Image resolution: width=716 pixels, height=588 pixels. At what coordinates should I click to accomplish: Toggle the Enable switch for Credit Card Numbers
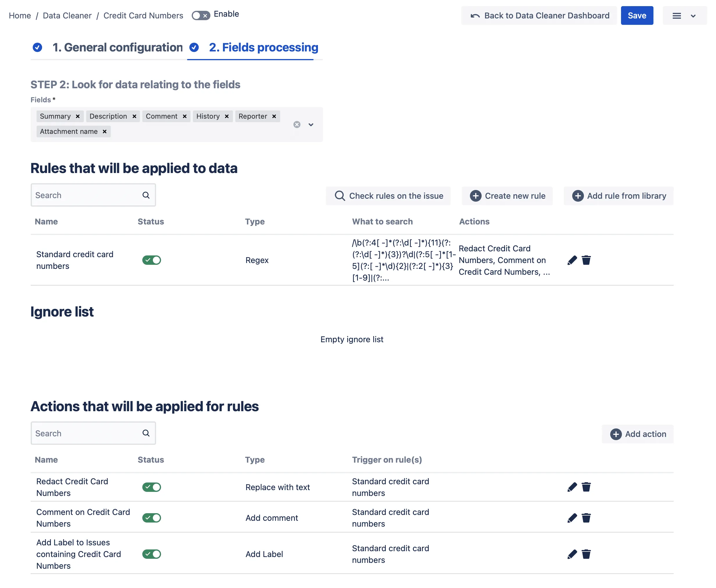(x=201, y=15)
